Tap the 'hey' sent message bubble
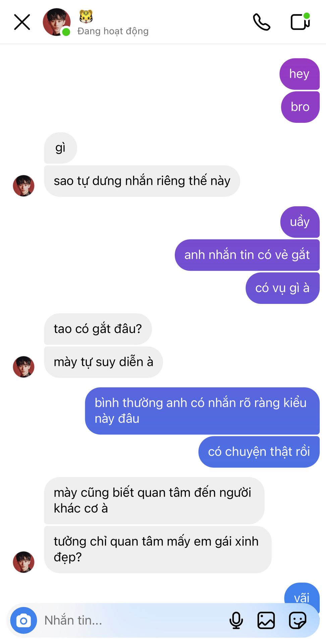Image resolution: width=326 pixels, height=644 pixels. click(300, 74)
